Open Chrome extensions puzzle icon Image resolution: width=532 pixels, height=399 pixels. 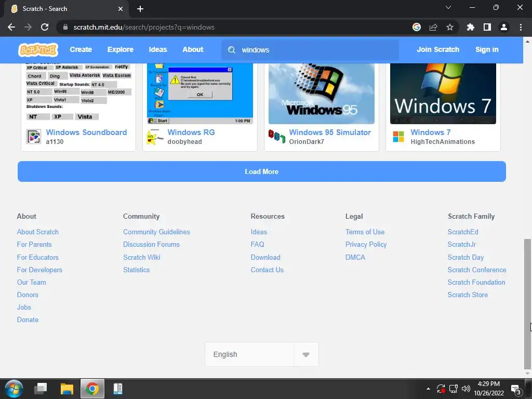pos(471,27)
